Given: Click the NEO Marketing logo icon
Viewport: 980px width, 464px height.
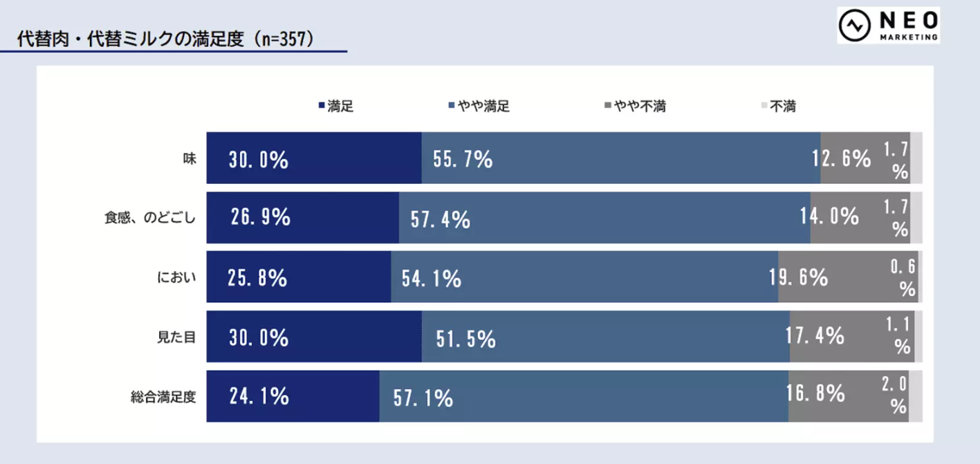Looking at the screenshot, I should point(853,26).
